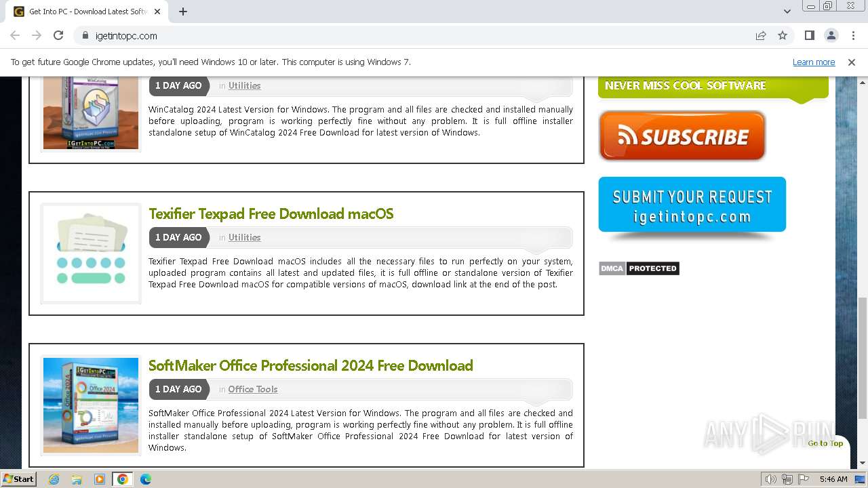
Task: Click 1 DAY AGO badge on Texifier post
Action: tap(178, 237)
